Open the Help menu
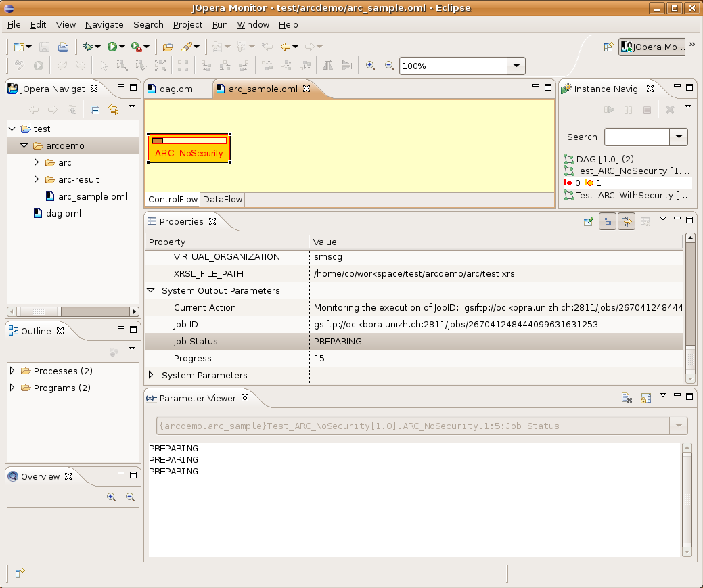 click(x=288, y=24)
